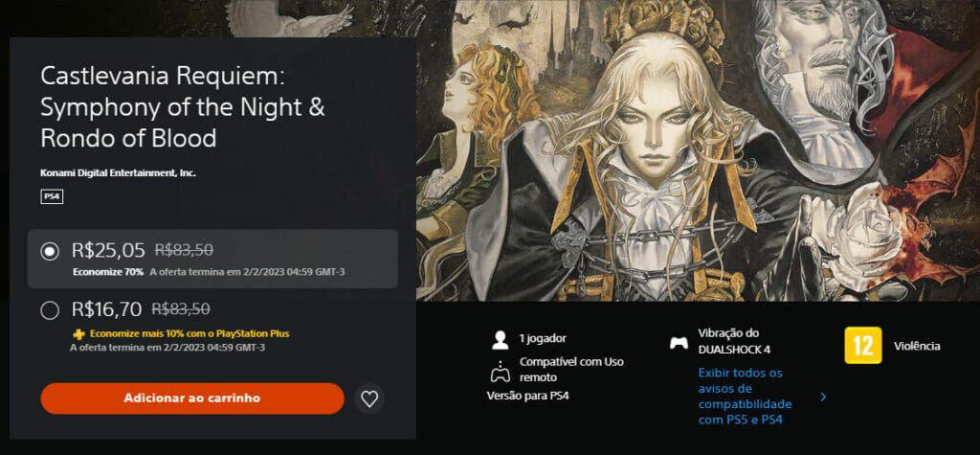
Task: Select the R$25,05 price option
Action: 49,251
